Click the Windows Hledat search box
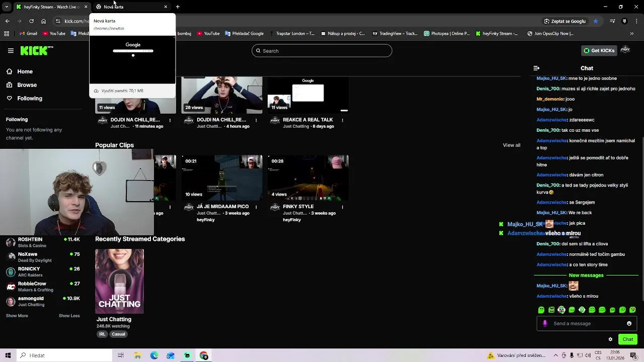The height and width of the screenshot is (362, 644). pos(64,355)
